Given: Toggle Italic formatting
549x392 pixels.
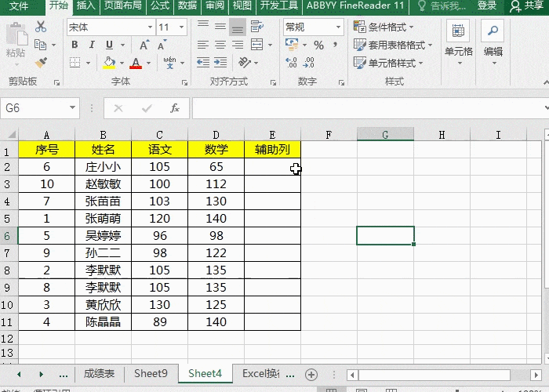Looking at the screenshot, I should [92, 45].
